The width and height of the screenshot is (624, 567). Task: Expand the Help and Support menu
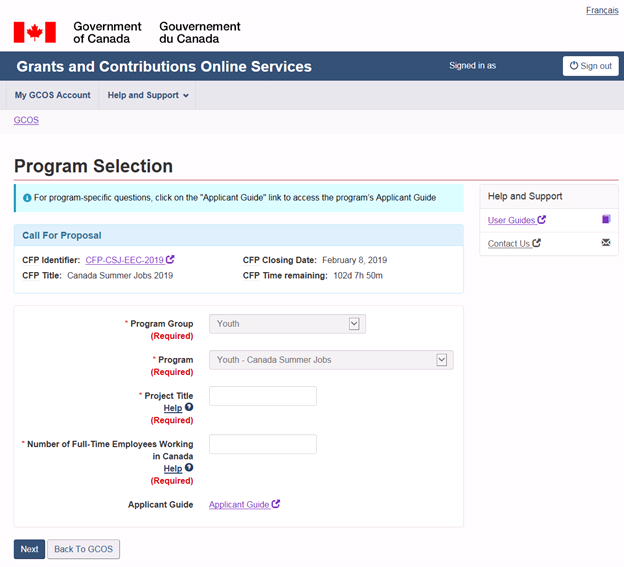[148, 96]
